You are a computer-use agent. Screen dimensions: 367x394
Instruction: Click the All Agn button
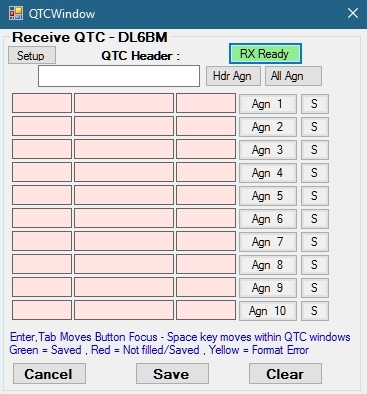[x=293, y=76]
